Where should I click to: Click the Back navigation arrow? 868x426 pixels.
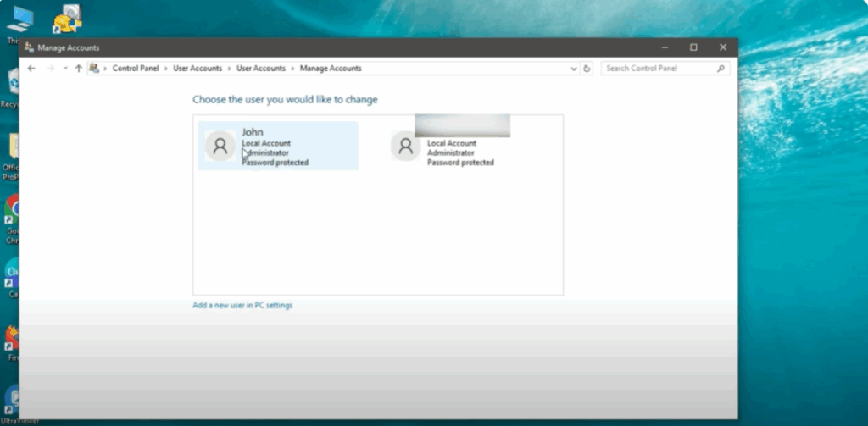tap(31, 69)
